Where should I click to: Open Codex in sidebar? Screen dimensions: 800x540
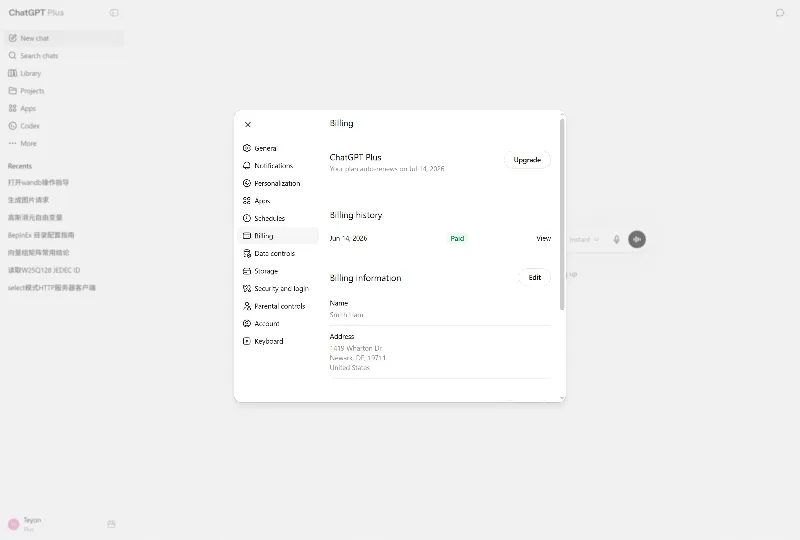(64, 126)
